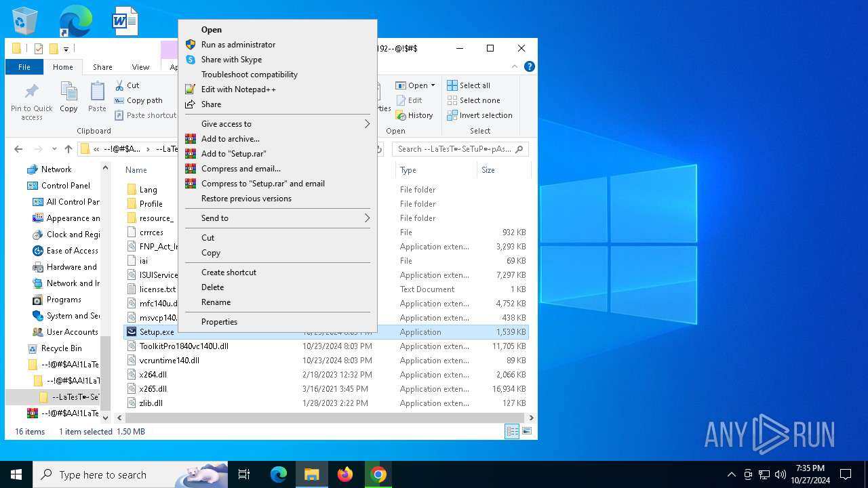Image resolution: width=868 pixels, height=488 pixels.
Task: Open the Explorer Help icon
Action: point(530,66)
